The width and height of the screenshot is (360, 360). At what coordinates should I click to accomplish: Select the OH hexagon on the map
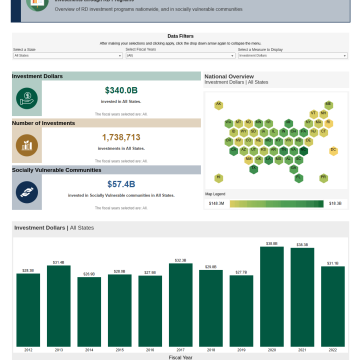tap(294, 132)
